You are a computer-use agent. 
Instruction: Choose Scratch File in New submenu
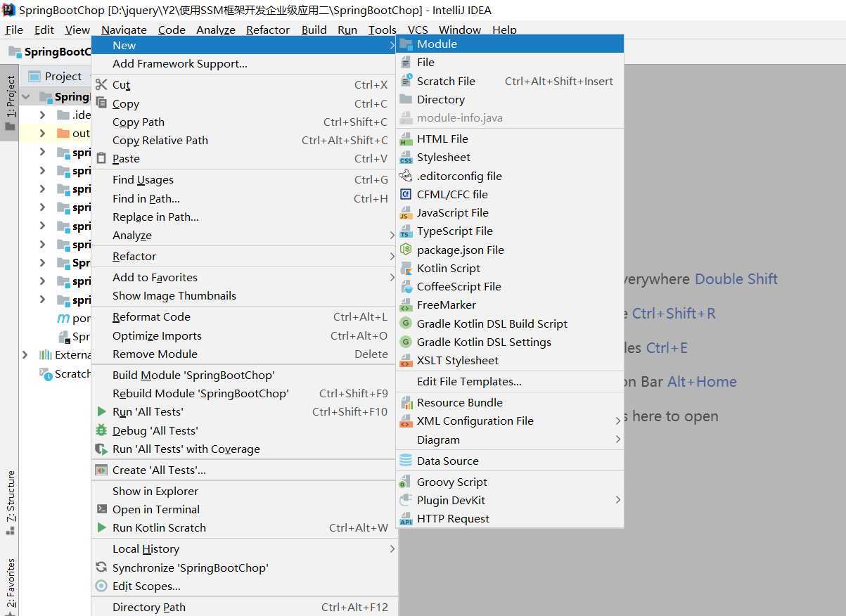(510, 82)
